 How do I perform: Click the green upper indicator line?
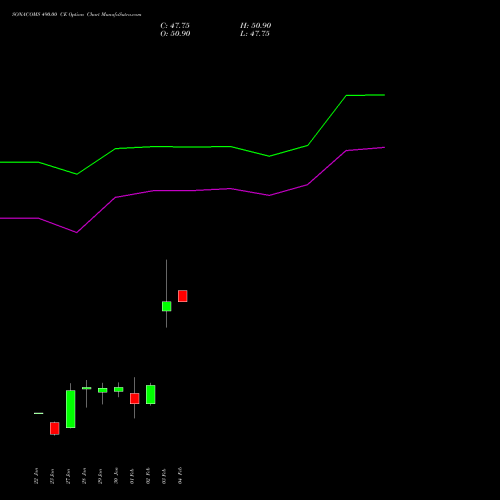[x=192, y=147]
